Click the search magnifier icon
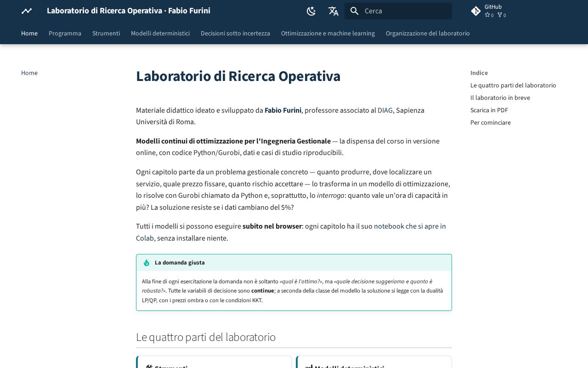Image resolution: width=588 pixels, height=368 pixels. (x=354, y=11)
